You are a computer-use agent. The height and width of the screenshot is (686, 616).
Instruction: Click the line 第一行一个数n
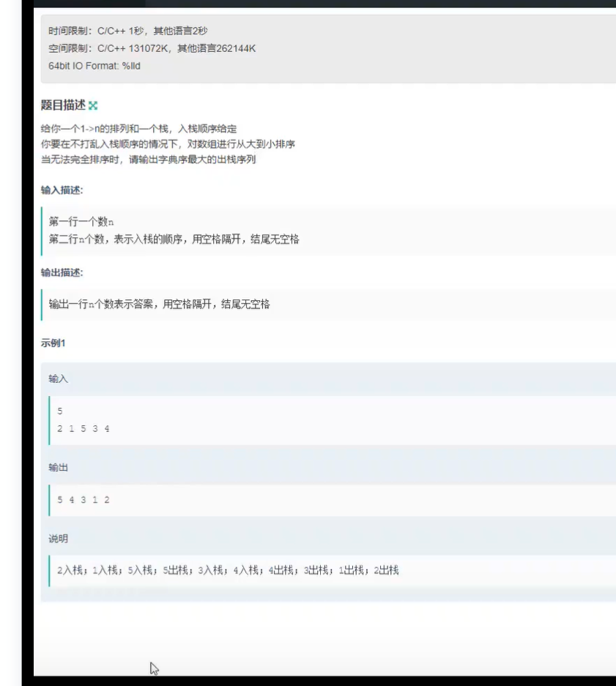[81, 222]
